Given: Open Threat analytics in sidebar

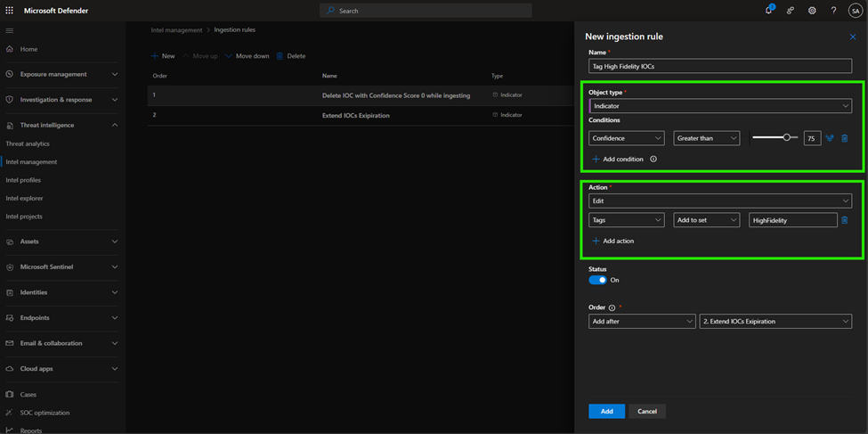Looking at the screenshot, I should [x=28, y=143].
